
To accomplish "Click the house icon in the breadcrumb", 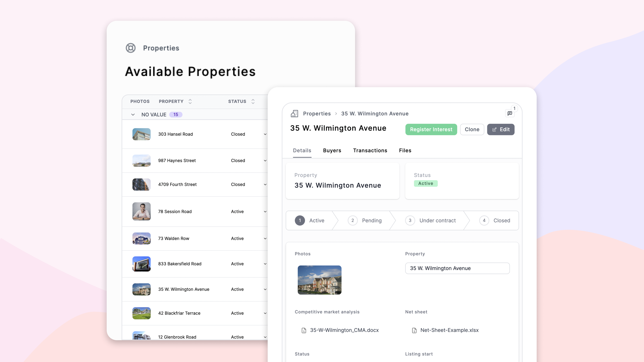I will pos(294,113).
